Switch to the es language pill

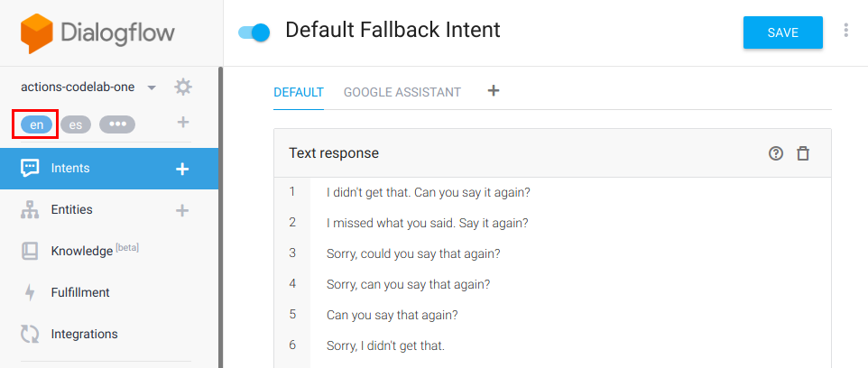76,124
